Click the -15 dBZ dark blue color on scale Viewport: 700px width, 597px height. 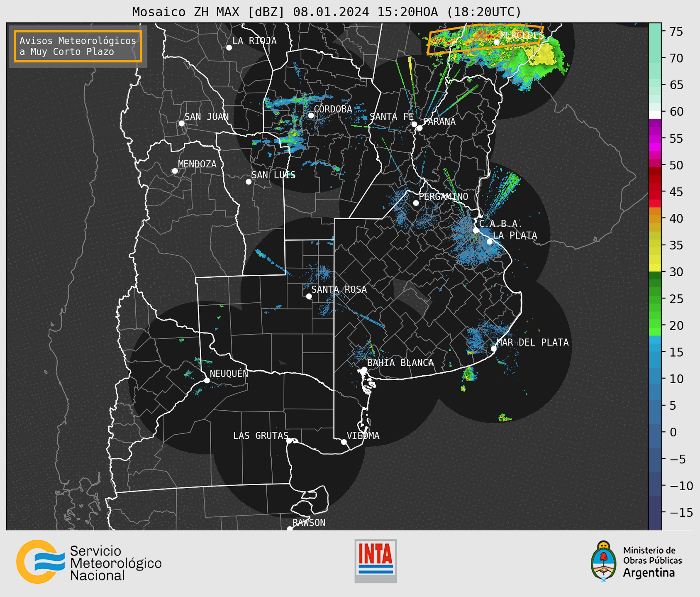pos(655,512)
